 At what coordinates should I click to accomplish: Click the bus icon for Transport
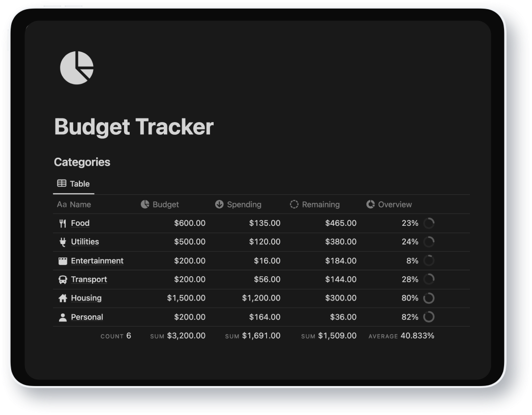[63, 280]
